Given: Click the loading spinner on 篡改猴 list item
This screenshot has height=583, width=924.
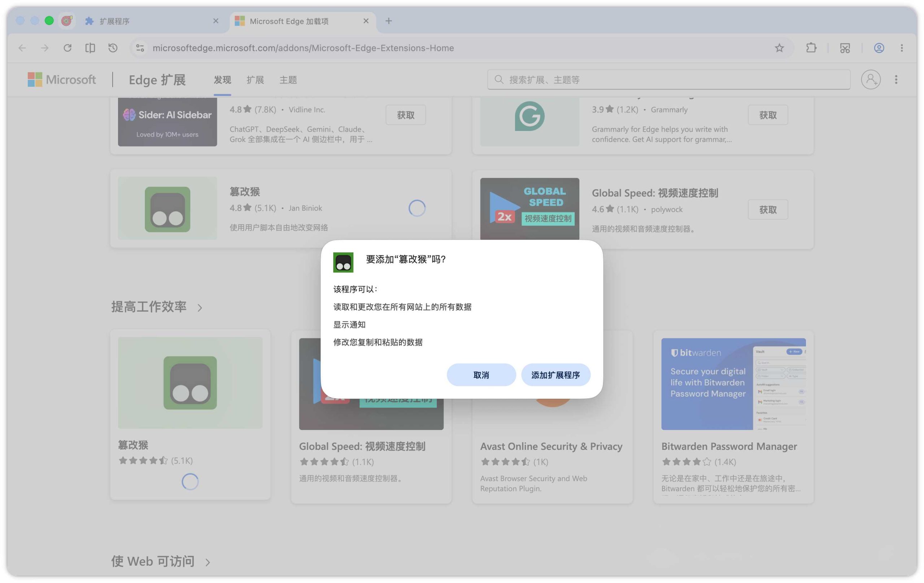Looking at the screenshot, I should 417,208.
